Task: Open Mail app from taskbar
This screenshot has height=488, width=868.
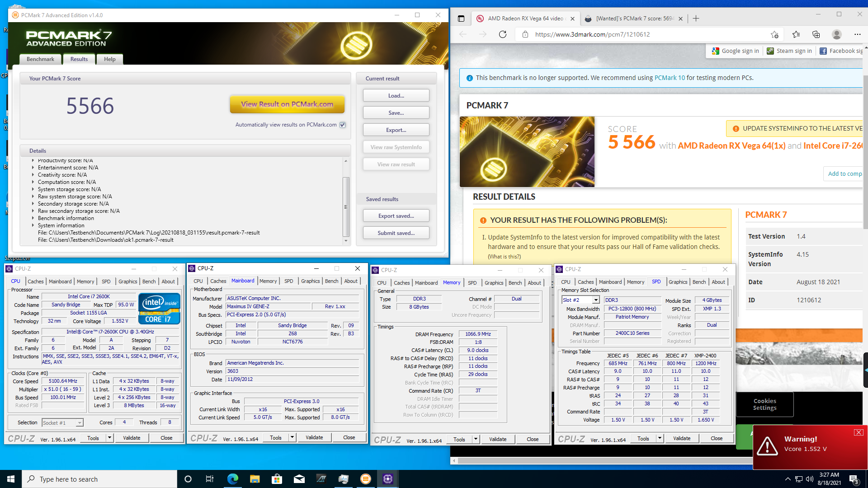Action: [299, 479]
